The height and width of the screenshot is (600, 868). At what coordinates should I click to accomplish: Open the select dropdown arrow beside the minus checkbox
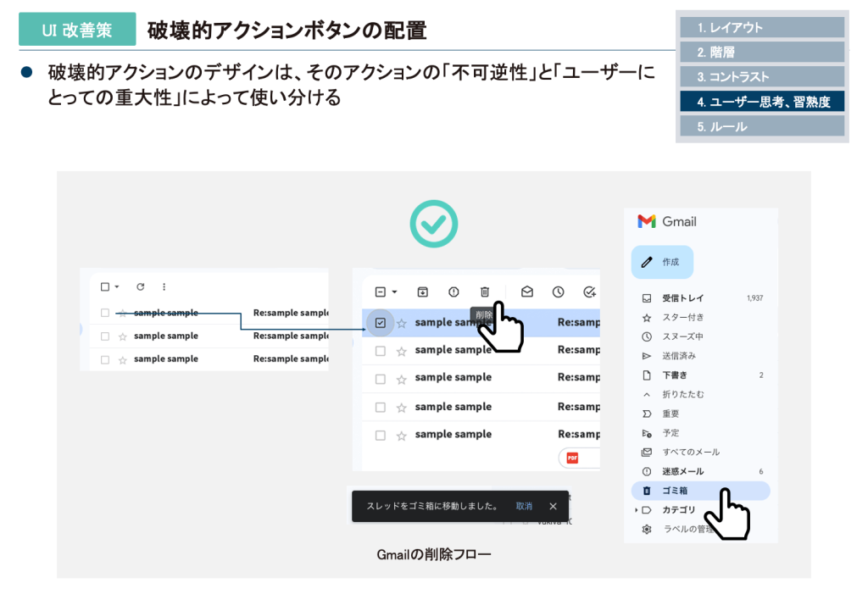[x=394, y=292]
